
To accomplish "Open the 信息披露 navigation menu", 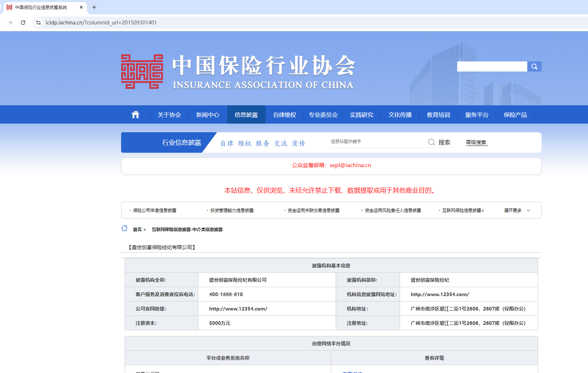I will coord(246,115).
